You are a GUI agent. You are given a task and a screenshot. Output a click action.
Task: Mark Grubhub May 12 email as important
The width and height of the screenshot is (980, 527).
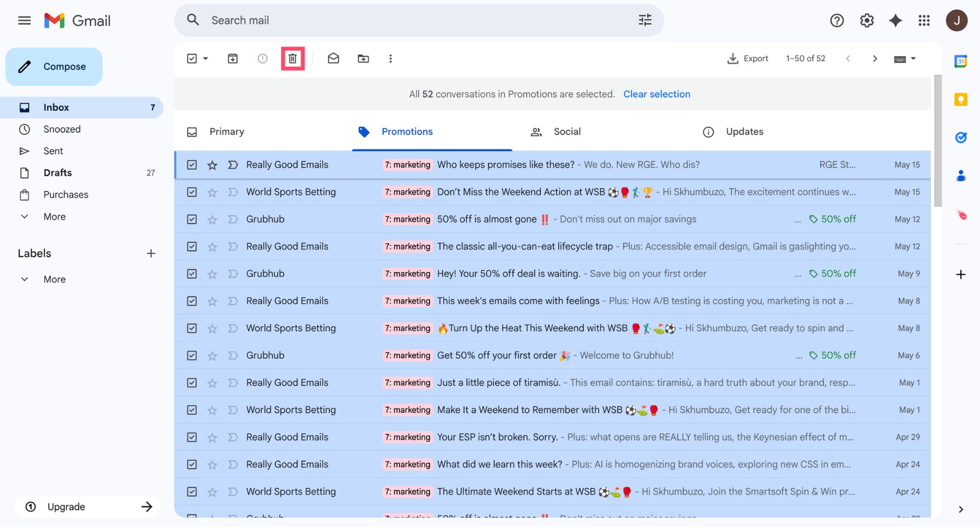233,219
